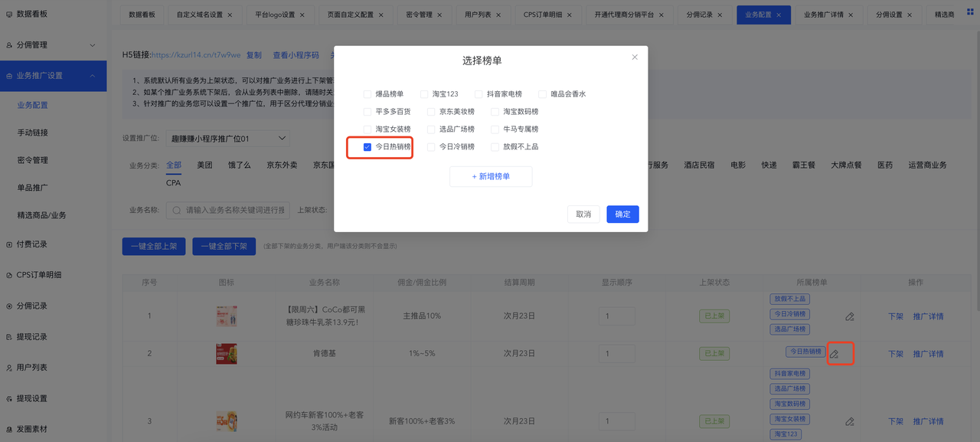This screenshot has width=980, height=442.
Task: Close the 选择榜单 dialog with X icon
Action: coord(634,57)
